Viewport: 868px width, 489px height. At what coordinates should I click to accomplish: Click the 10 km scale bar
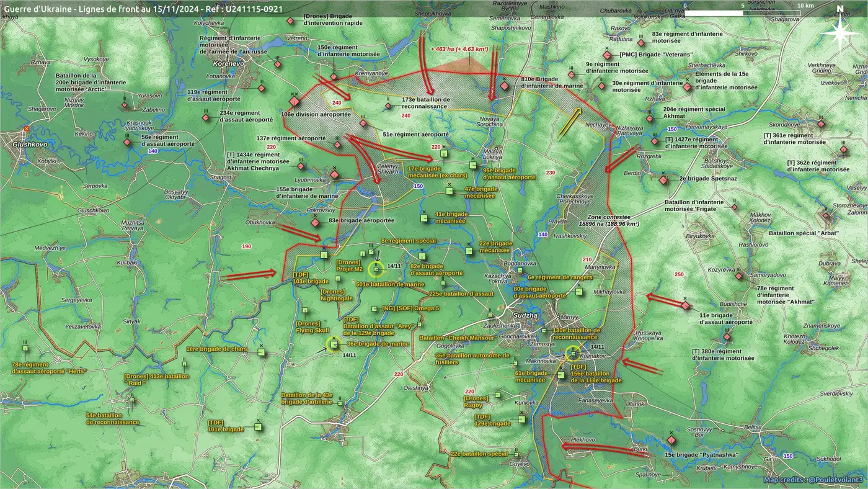coord(742,12)
